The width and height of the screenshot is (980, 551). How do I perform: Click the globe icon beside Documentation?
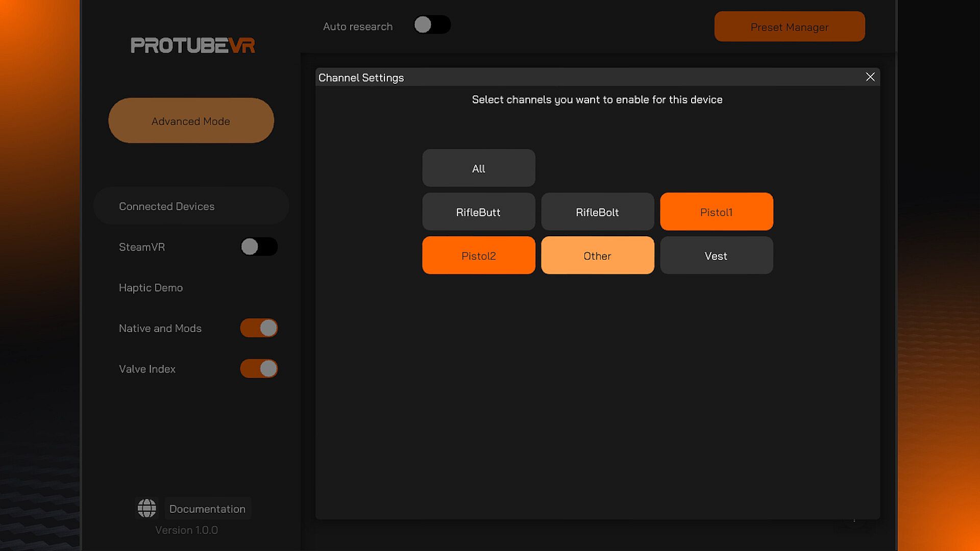[146, 508]
